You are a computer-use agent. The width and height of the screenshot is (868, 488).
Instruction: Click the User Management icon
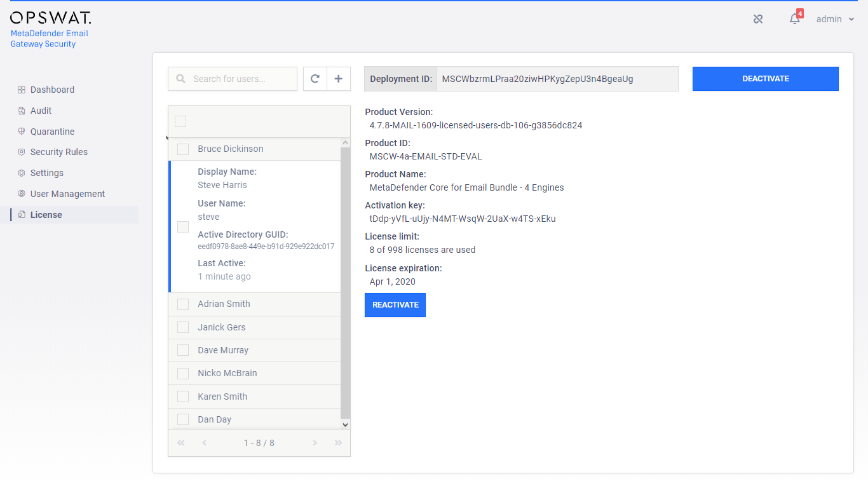[x=22, y=194]
